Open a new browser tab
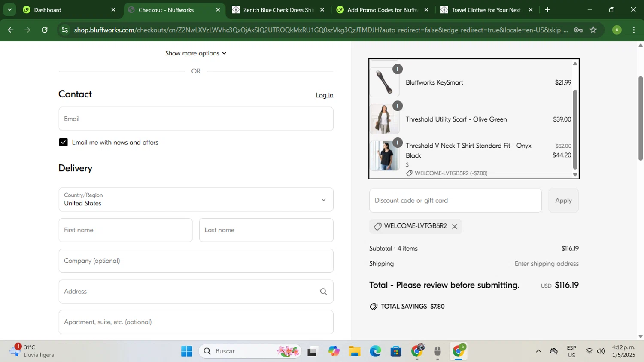The height and width of the screenshot is (362, 644). (547, 9)
